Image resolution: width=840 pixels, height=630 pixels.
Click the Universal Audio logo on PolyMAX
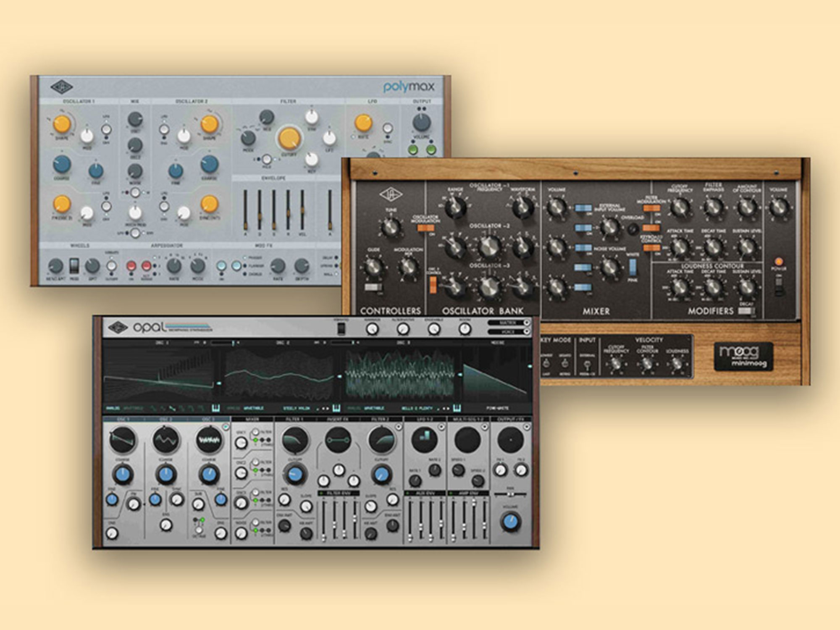62,87
